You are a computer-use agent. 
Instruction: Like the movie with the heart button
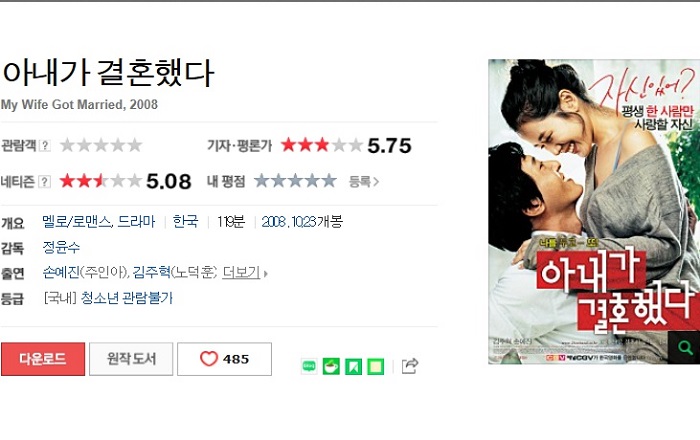pyautogui.click(x=224, y=359)
